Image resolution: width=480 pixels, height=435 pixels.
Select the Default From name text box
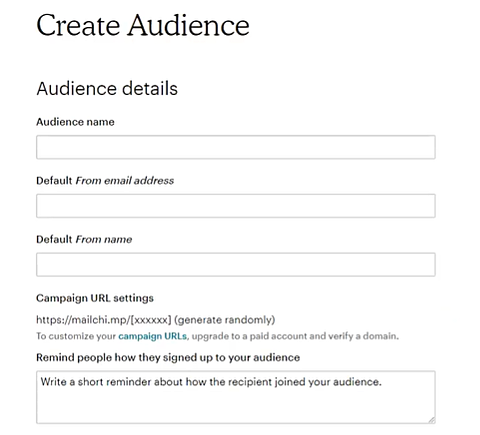click(x=236, y=265)
